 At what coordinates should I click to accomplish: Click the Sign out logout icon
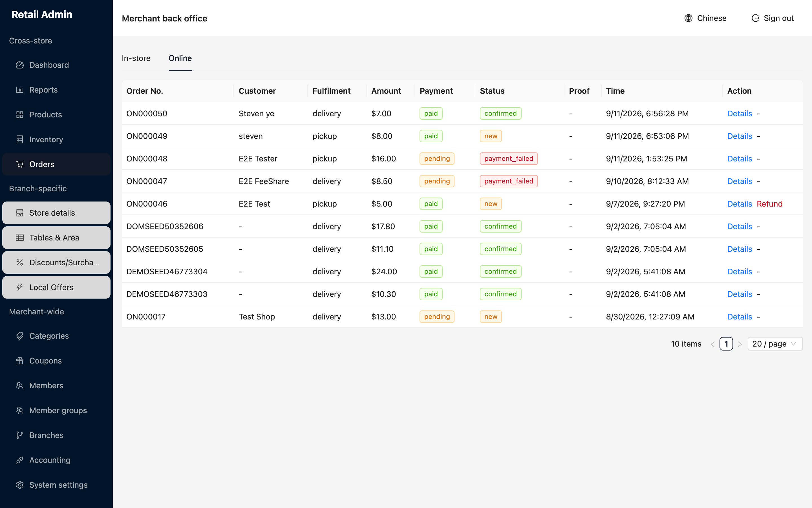click(x=755, y=18)
